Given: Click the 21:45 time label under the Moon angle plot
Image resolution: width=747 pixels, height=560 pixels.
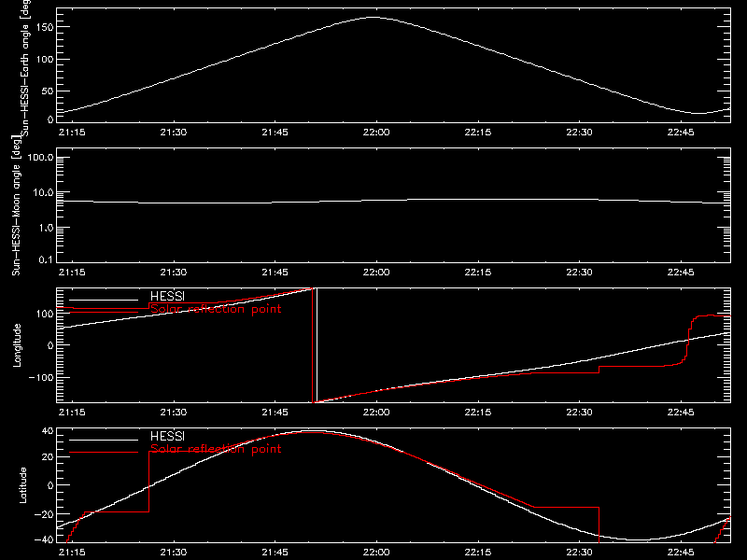Looking at the screenshot, I should (275, 272).
